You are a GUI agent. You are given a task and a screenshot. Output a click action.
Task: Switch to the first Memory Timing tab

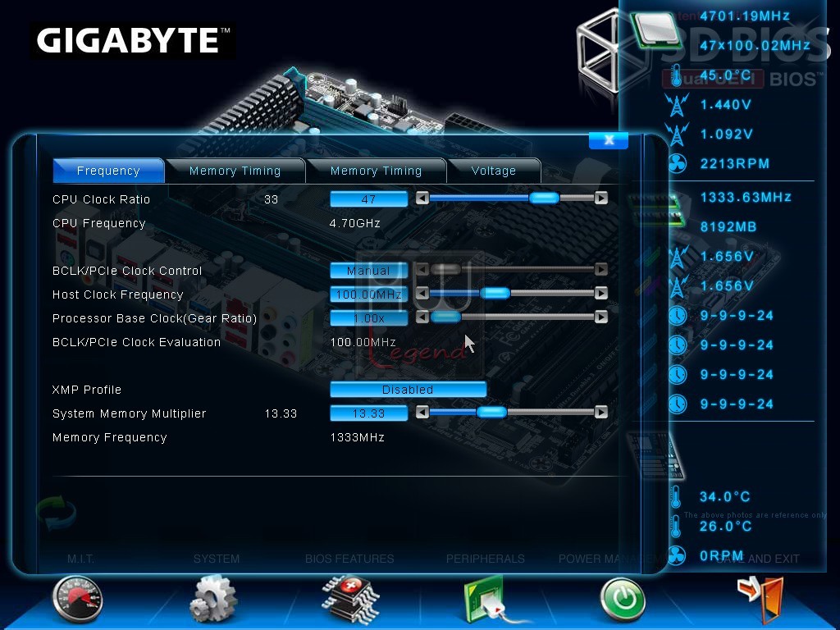[x=235, y=171]
